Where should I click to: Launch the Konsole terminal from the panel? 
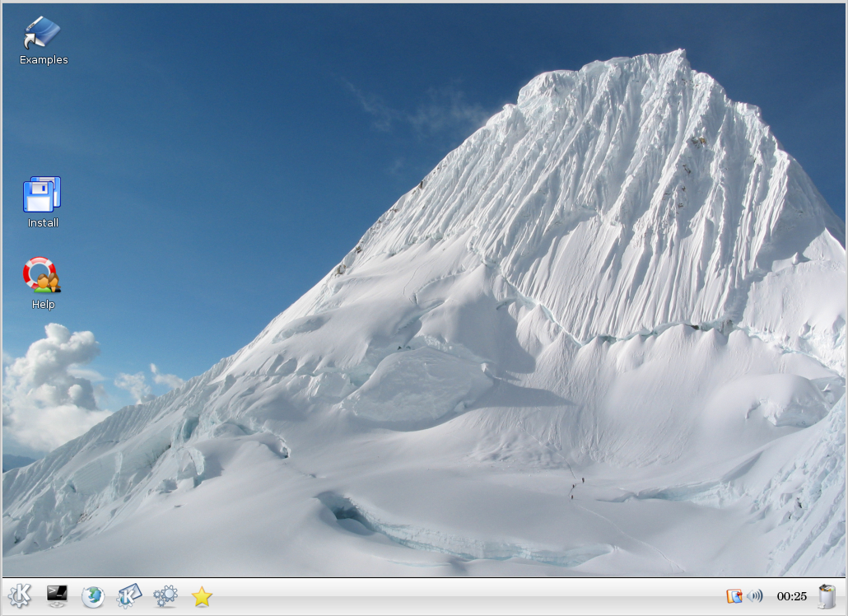point(57,595)
